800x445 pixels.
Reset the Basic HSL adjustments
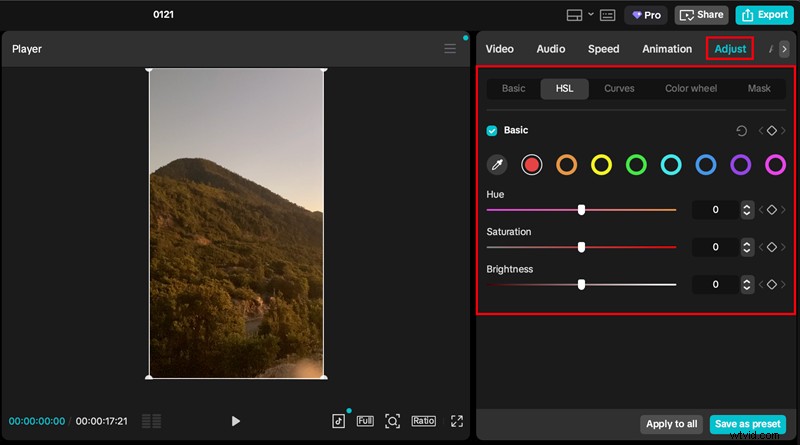click(741, 131)
